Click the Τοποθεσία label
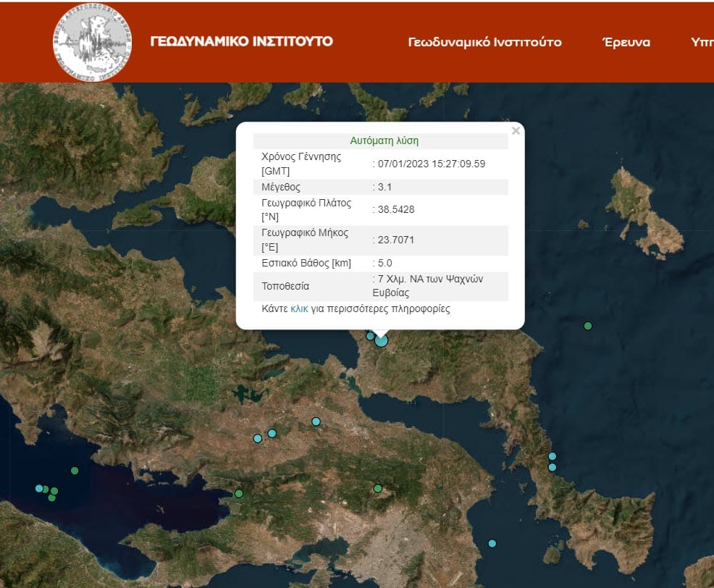Image resolution: width=714 pixels, height=588 pixels. point(285,286)
